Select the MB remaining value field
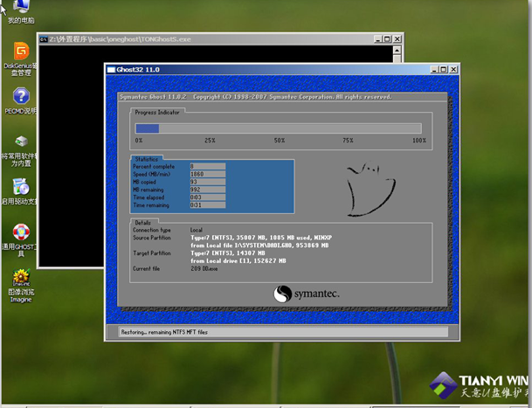Viewport: 532px width, 408px height. coord(207,189)
